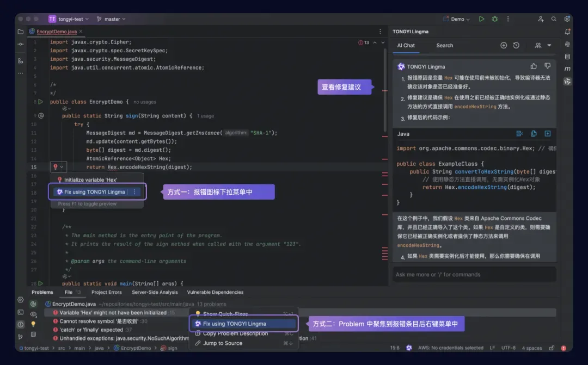Click the red error bulb on line 15
Screen dimensions: 588x365
coord(56,167)
